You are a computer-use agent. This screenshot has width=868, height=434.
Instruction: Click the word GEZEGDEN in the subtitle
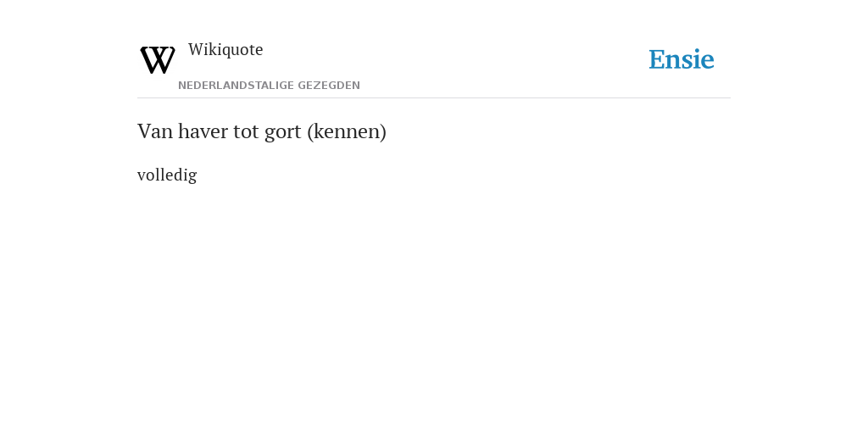point(329,86)
